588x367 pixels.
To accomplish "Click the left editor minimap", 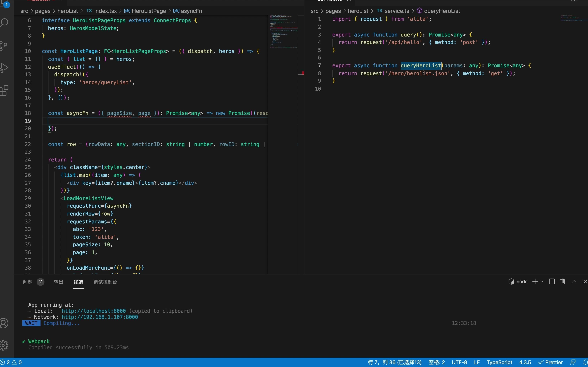I will (283, 32).
